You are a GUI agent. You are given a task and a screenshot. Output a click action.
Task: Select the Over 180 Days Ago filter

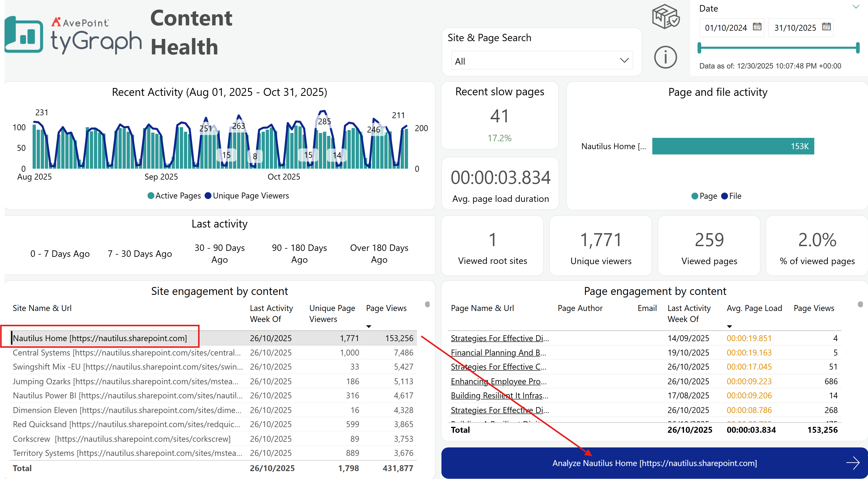point(379,253)
